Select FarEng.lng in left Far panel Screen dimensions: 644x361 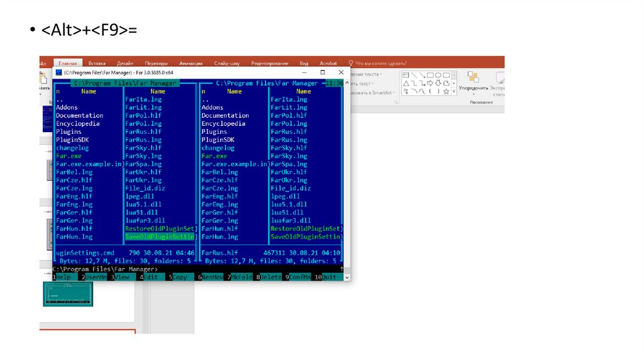pos(74,204)
